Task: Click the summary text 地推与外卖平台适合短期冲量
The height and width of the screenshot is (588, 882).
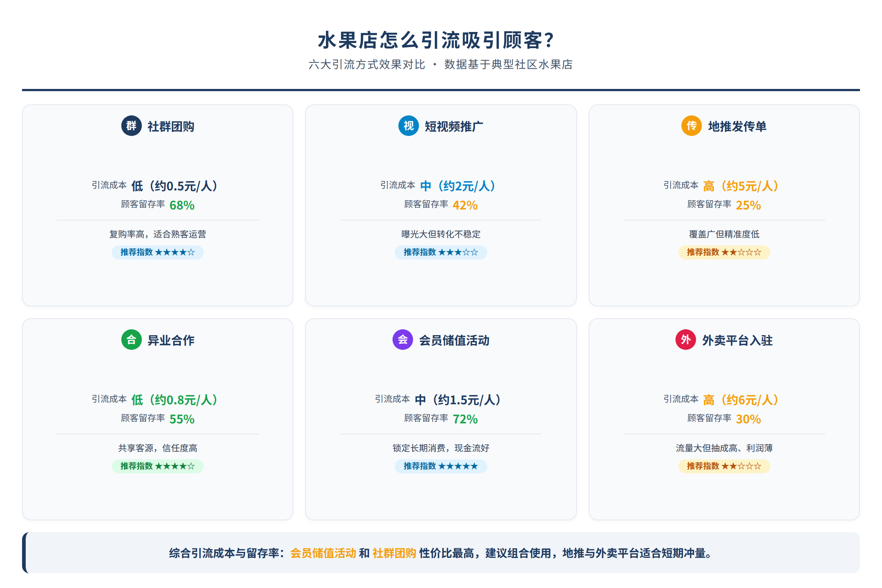Action: pyautogui.click(x=634, y=553)
